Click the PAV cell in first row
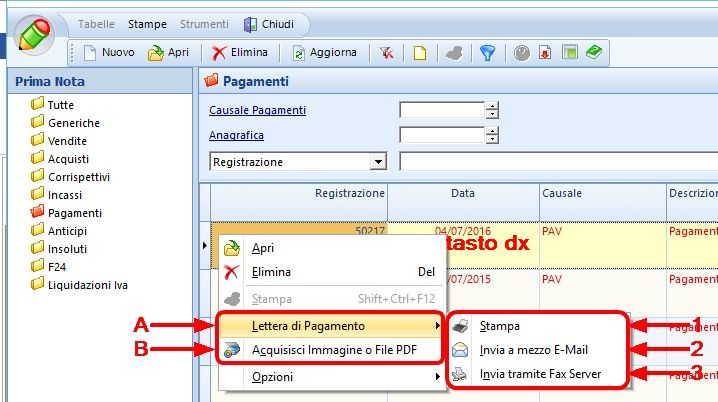718x402 pixels. point(603,245)
